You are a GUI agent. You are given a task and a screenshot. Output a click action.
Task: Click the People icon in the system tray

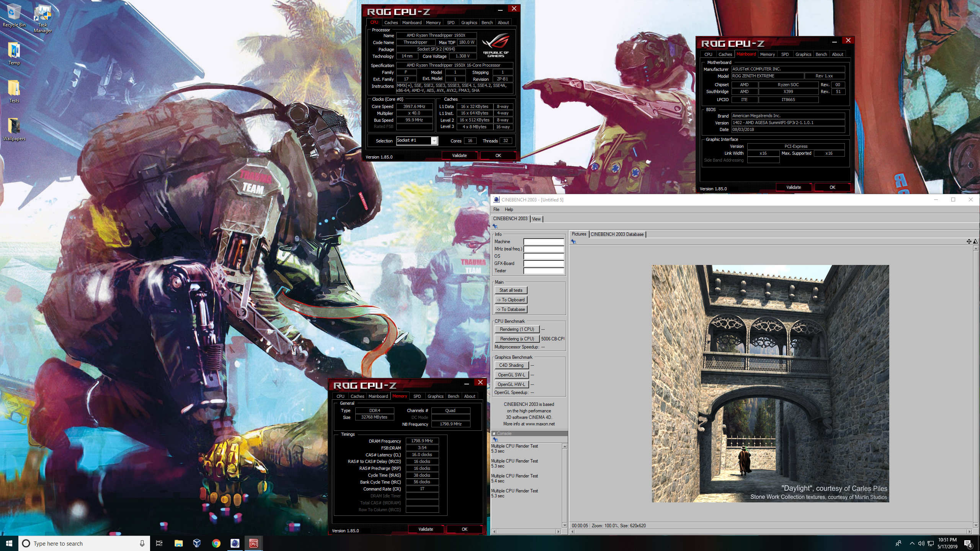coord(898,543)
